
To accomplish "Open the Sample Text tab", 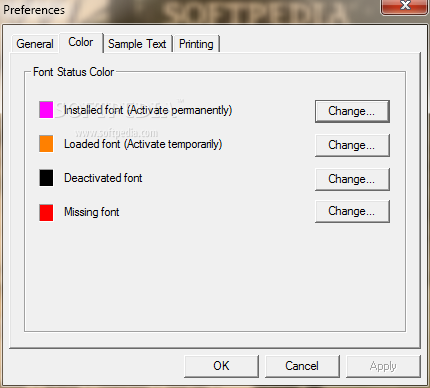I will click(137, 44).
